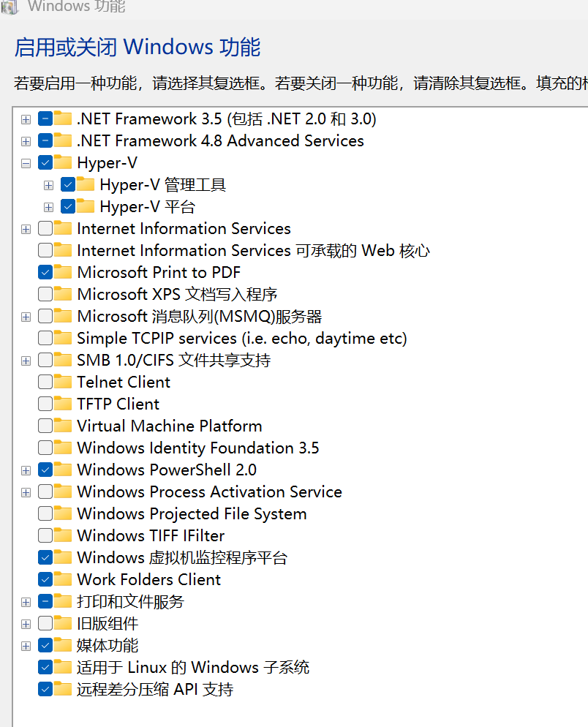
Task: Expand SMB 1.0/CIFS 文件共享支持 node
Action: [26, 361]
